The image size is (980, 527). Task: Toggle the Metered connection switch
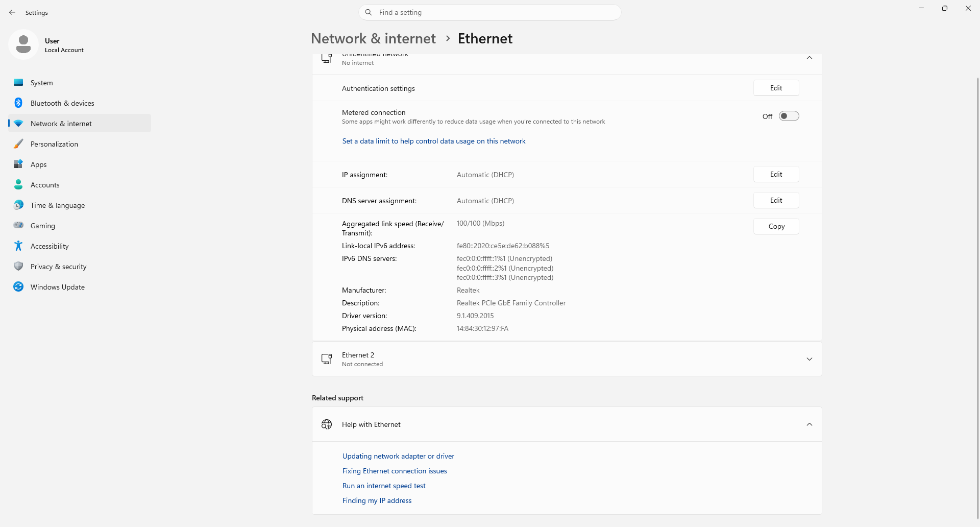(x=789, y=116)
